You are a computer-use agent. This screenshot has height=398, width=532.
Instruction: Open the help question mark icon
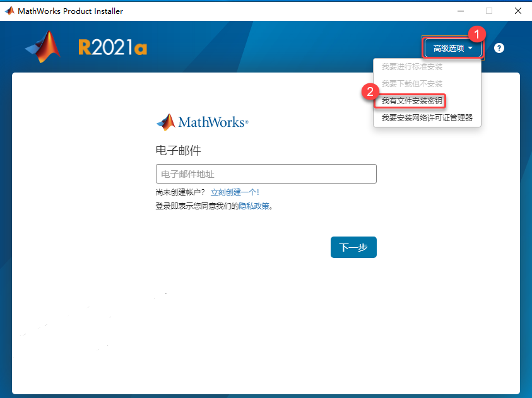[499, 48]
